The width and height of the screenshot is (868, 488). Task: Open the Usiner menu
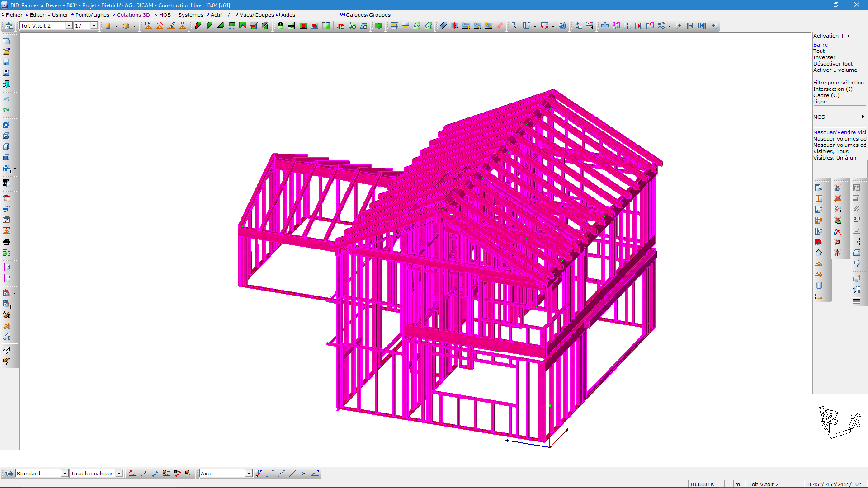(x=60, y=15)
